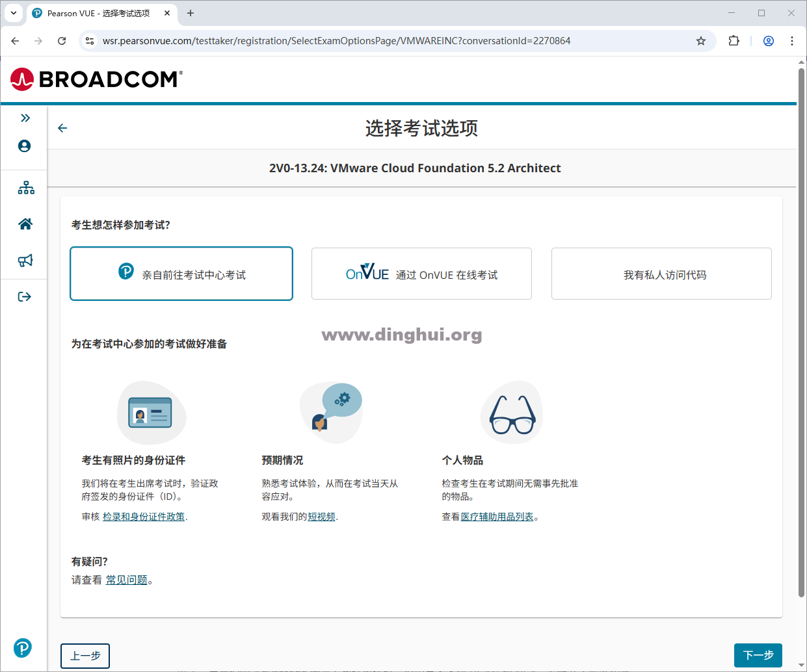
Task: Click the Pearson logo at sidebar bottom
Action: tap(23, 648)
